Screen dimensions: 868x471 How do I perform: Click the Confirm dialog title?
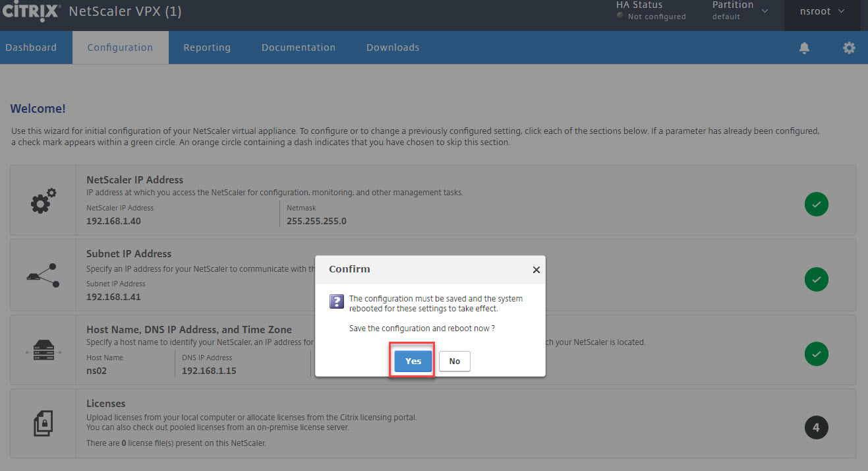(349, 269)
